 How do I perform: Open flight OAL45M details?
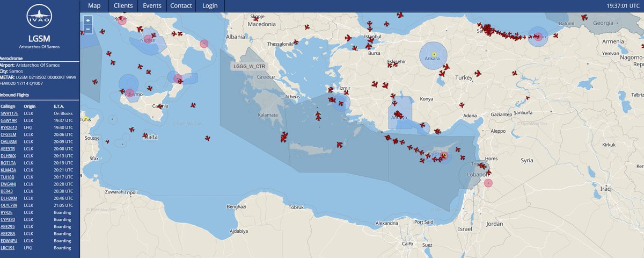point(9,141)
